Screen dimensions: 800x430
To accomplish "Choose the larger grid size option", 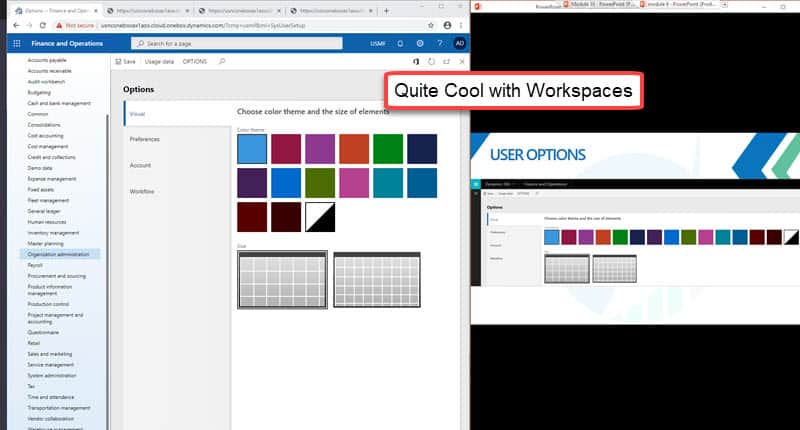I will 282,280.
